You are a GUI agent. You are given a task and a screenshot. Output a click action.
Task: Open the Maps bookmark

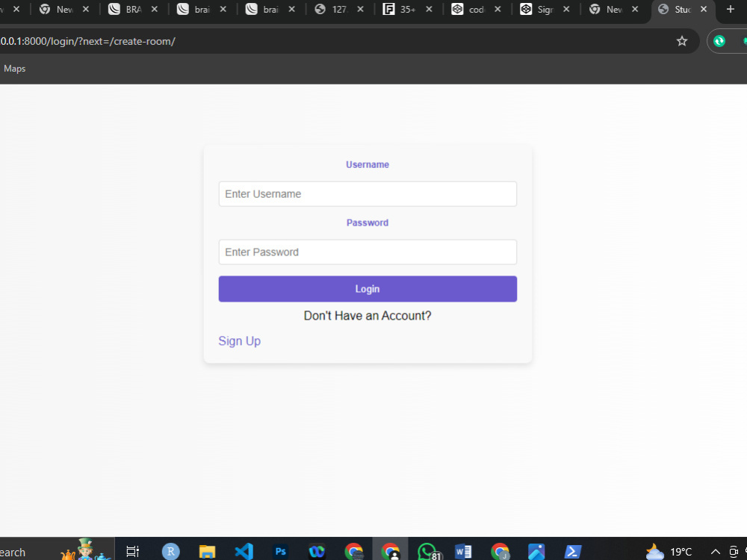[x=14, y=69]
